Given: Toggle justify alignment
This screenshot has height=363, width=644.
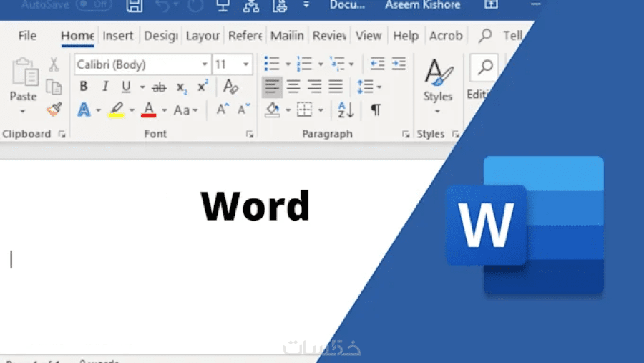Looking at the screenshot, I should click(335, 87).
